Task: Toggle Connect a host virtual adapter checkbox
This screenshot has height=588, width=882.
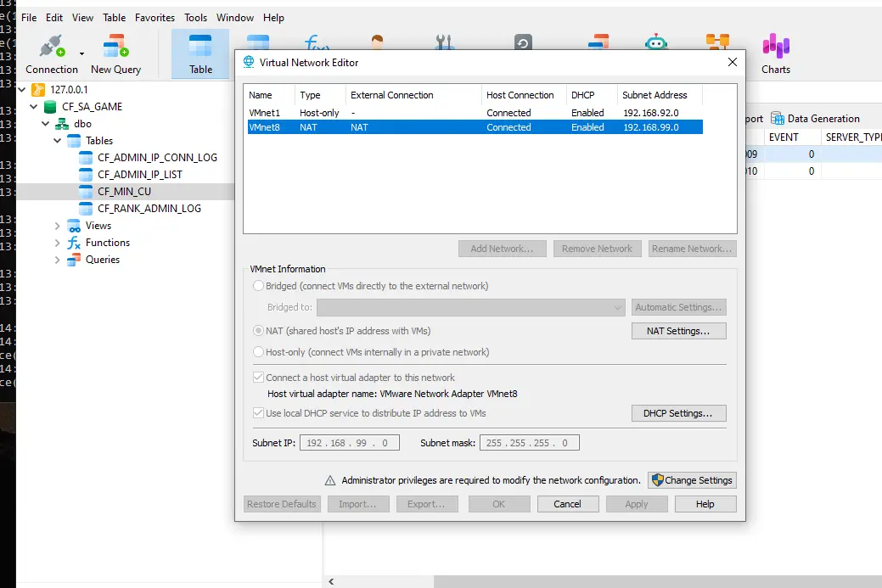Action: pos(258,378)
